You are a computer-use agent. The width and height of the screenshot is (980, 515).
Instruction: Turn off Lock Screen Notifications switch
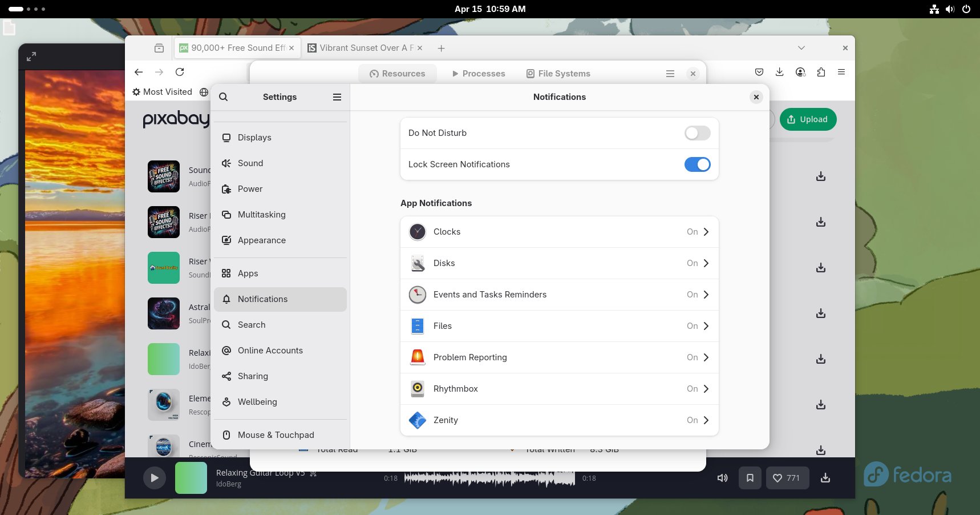coord(697,164)
